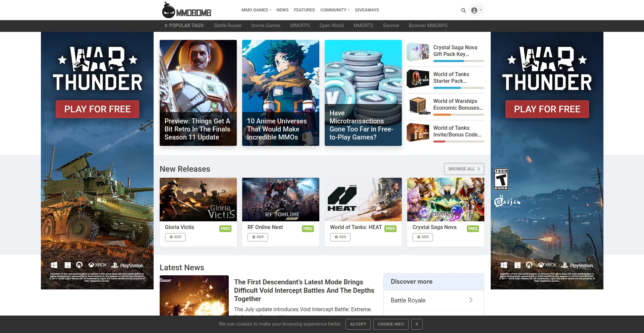
Task: Click the World of Tanks Invite red progress bar
Action: point(459,142)
